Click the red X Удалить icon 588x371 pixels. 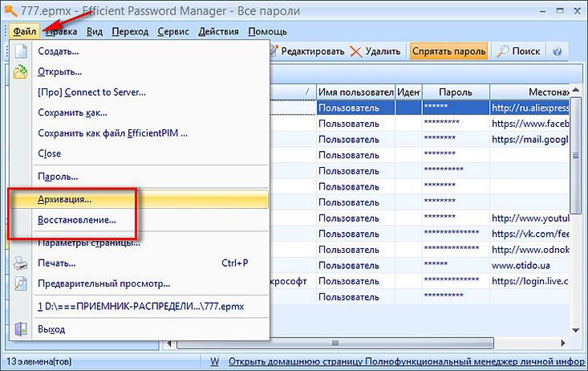pos(356,51)
